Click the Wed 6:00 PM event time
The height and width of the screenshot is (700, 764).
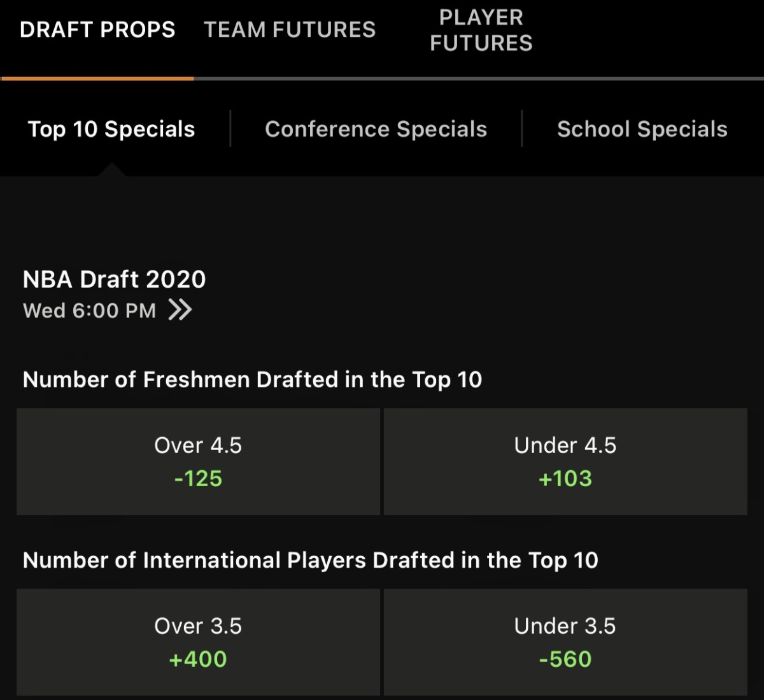click(90, 311)
